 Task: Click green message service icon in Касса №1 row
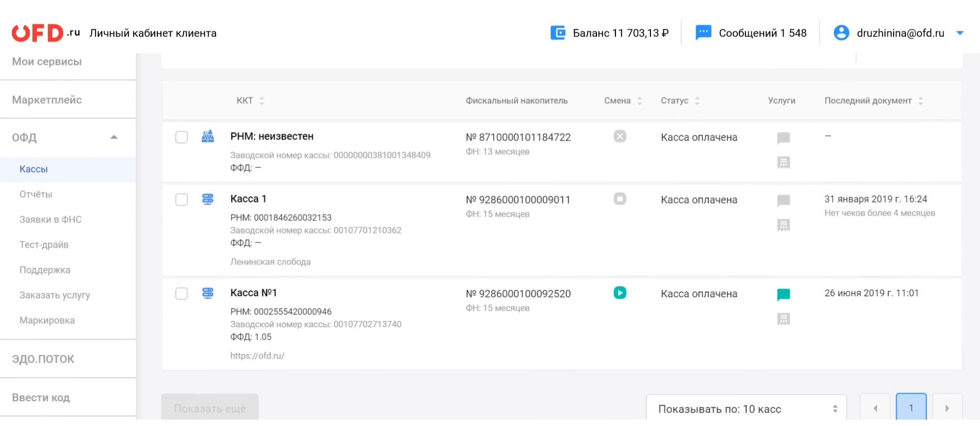[x=784, y=294]
